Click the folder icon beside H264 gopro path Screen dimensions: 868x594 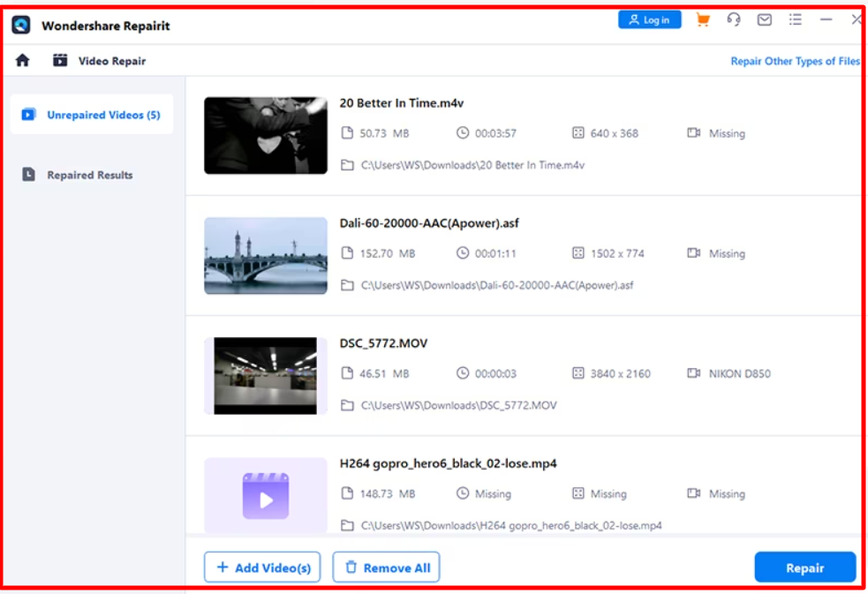[347, 525]
